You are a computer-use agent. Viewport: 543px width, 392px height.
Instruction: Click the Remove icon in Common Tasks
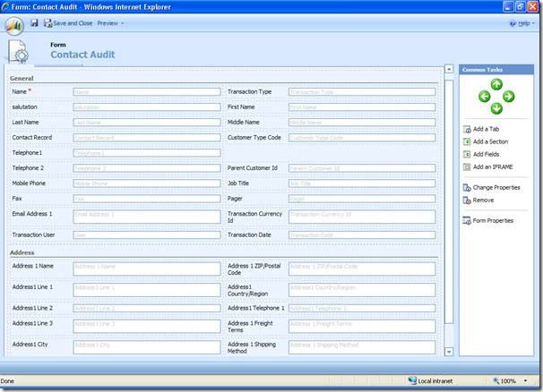[467, 200]
